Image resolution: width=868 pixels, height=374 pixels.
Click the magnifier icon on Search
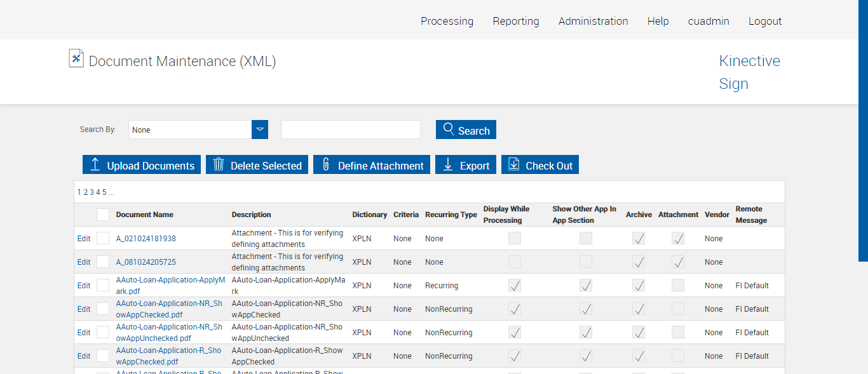click(x=449, y=129)
